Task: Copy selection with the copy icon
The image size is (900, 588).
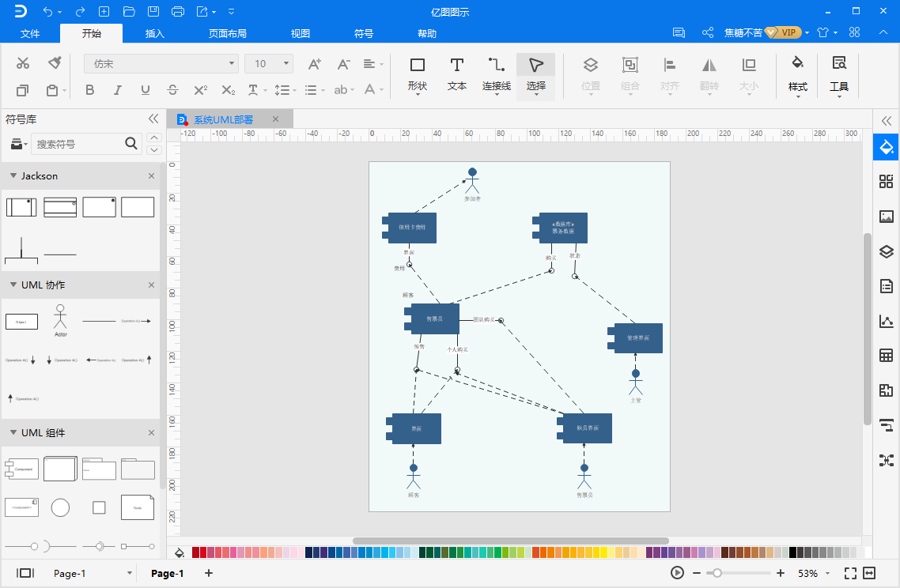Action: [x=22, y=90]
